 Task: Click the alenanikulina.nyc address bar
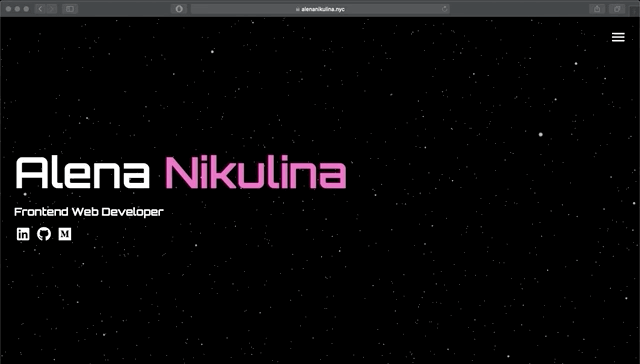click(320, 9)
